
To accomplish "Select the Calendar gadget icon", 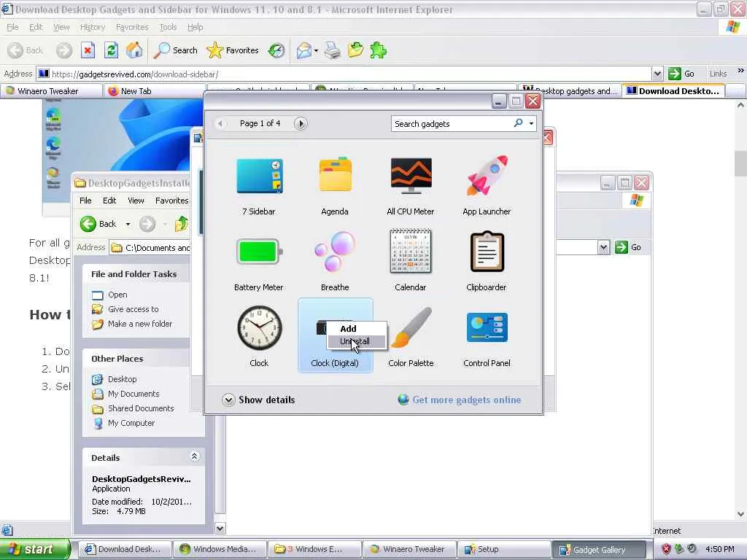I will pyautogui.click(x=411, y=251).
